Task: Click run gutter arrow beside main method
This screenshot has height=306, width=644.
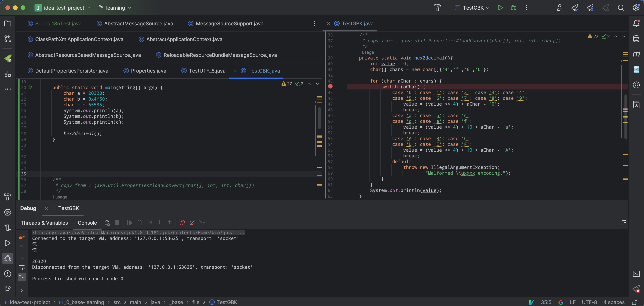Action: point(30,87)
